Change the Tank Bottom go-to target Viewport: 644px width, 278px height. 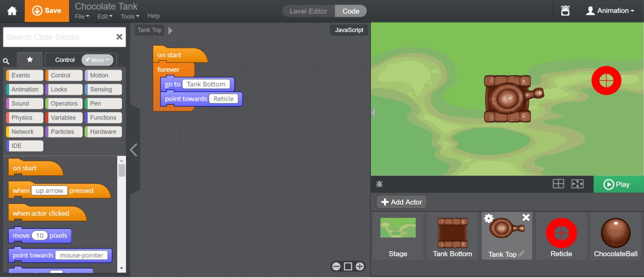coord(206,84)
